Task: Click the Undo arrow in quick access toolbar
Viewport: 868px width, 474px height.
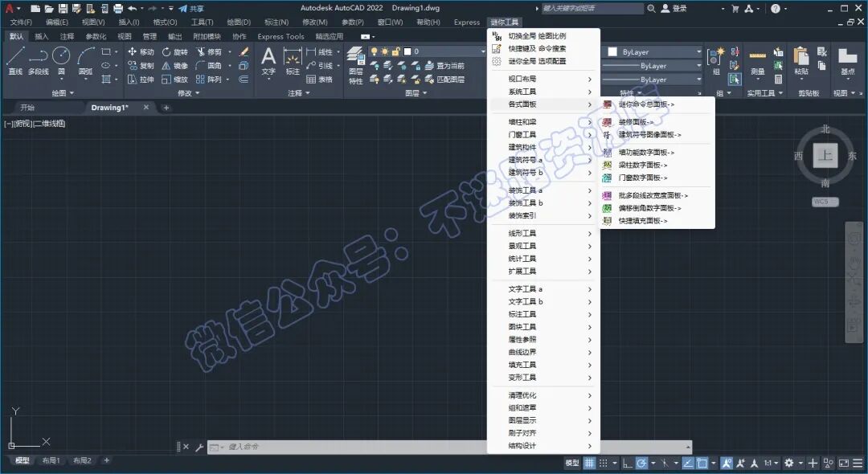Action: tap(132, 8)
